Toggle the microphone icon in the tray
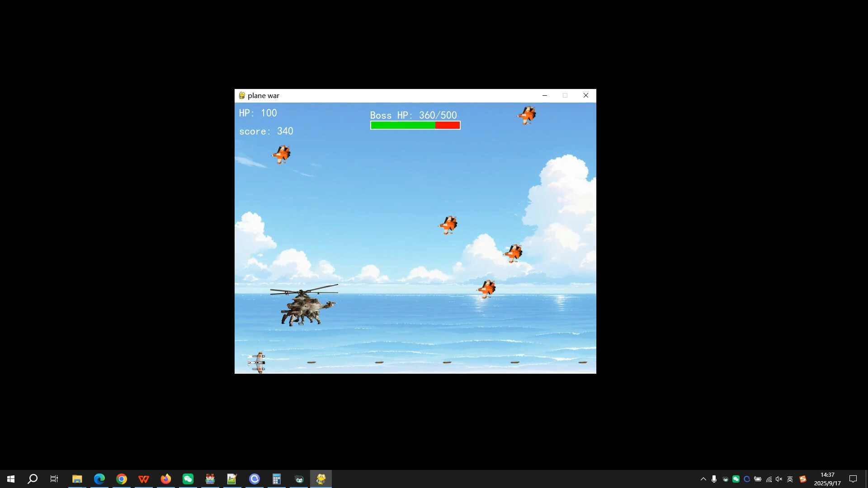The image size is (868, 488). coord(714,479)
